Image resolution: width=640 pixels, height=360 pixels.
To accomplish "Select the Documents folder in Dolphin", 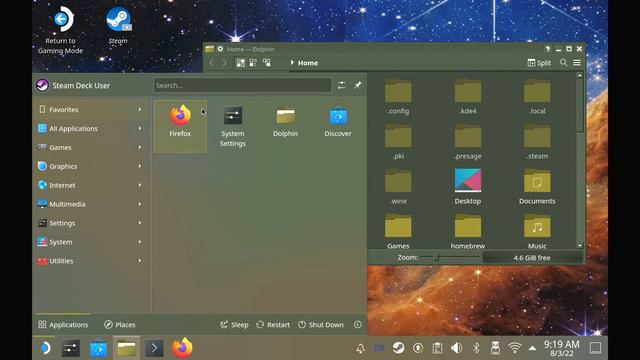I will (537, 187).
